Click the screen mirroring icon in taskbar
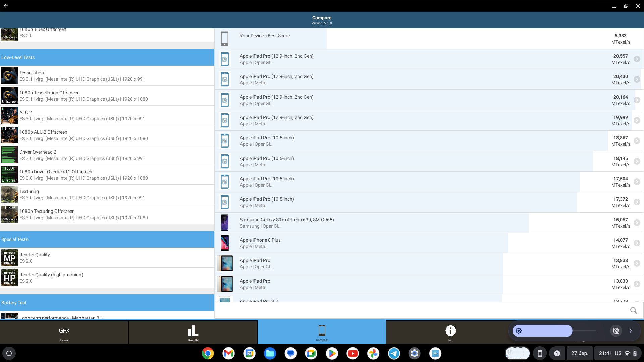644x362 pixels. point(540,353)
